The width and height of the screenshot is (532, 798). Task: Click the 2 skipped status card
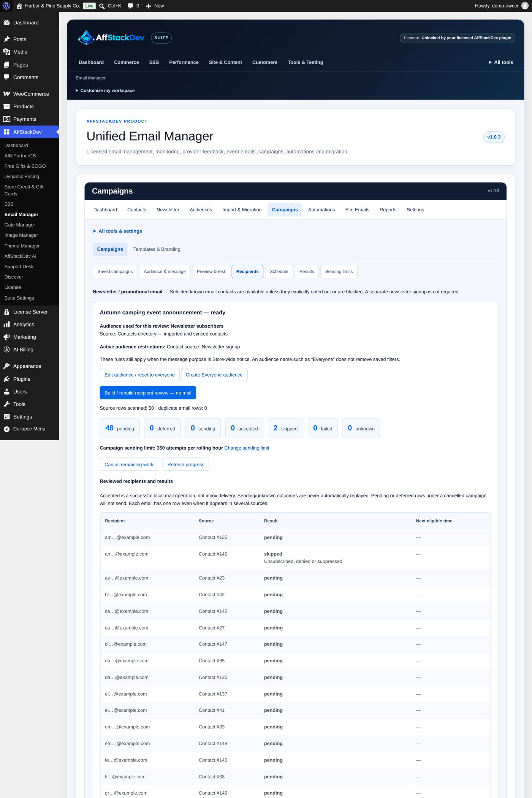pyautogui.click(x=285, y=428)
